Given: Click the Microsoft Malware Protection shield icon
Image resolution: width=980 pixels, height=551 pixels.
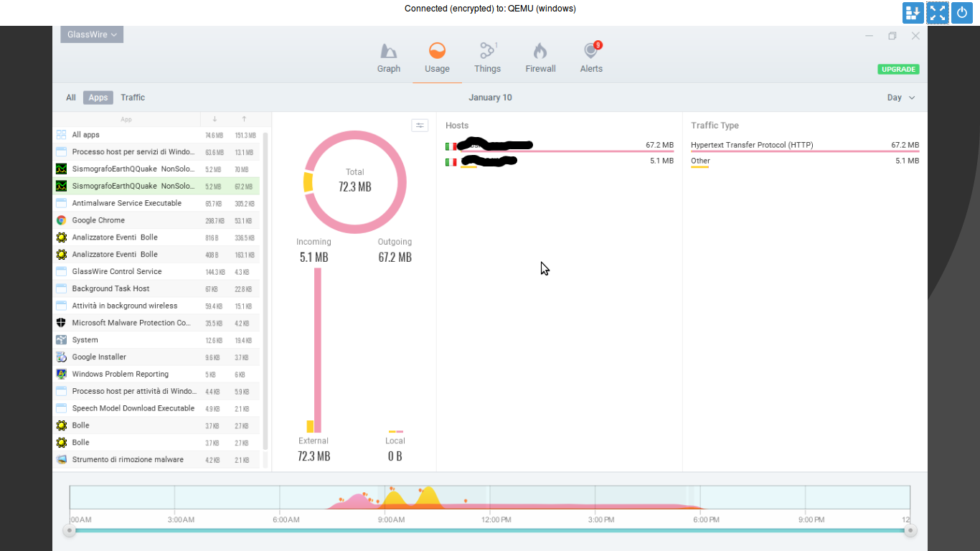Looking at the screenshot, I should click(x=62, y=323).
